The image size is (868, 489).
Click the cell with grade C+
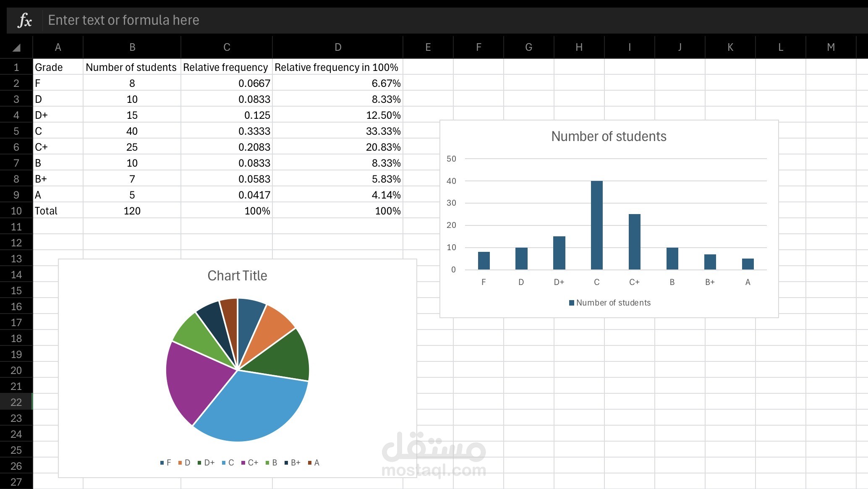coord(58,147)
